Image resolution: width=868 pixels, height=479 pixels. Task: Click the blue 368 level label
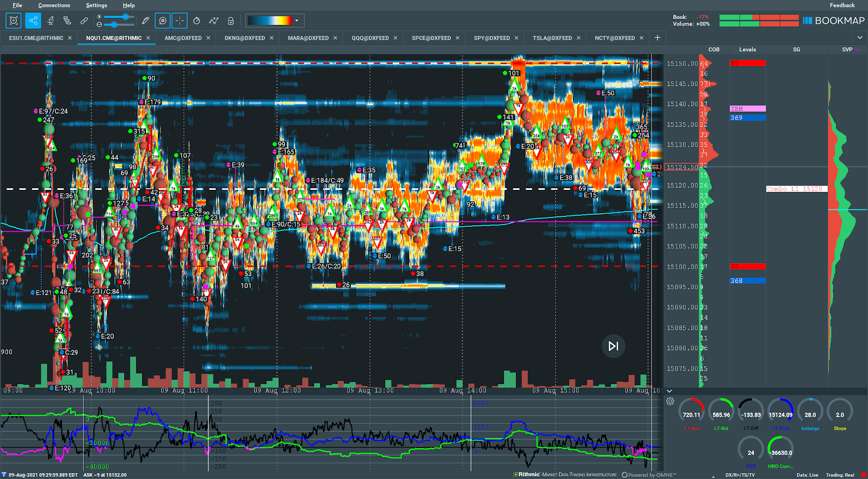[748, 280]
